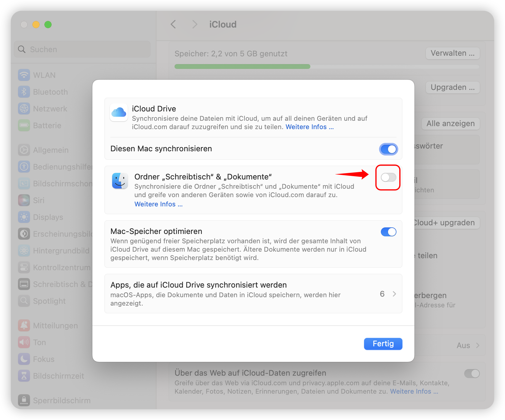Open the list of apps syncing to iCloud Drive

[x=253, y=294]
